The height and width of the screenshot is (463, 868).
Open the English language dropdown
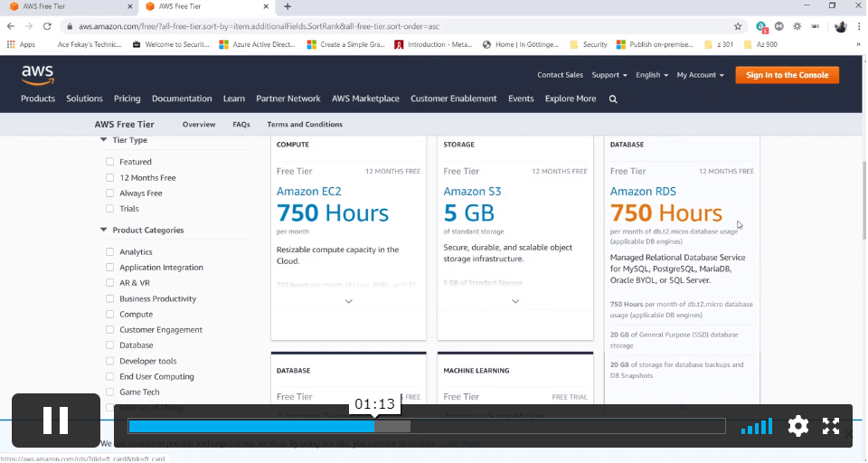coord(652,75)
